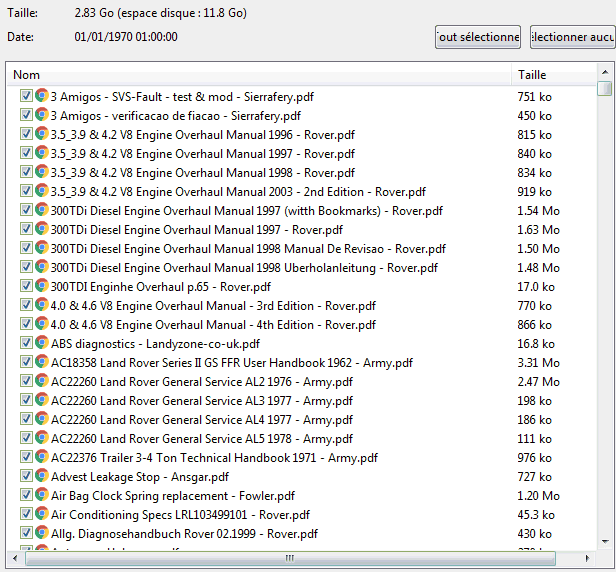This screenshot has height=572, width=616.
Task: Select file name AC22260 Land Rover General Service AL3 1977
Action: click(202, 401)
